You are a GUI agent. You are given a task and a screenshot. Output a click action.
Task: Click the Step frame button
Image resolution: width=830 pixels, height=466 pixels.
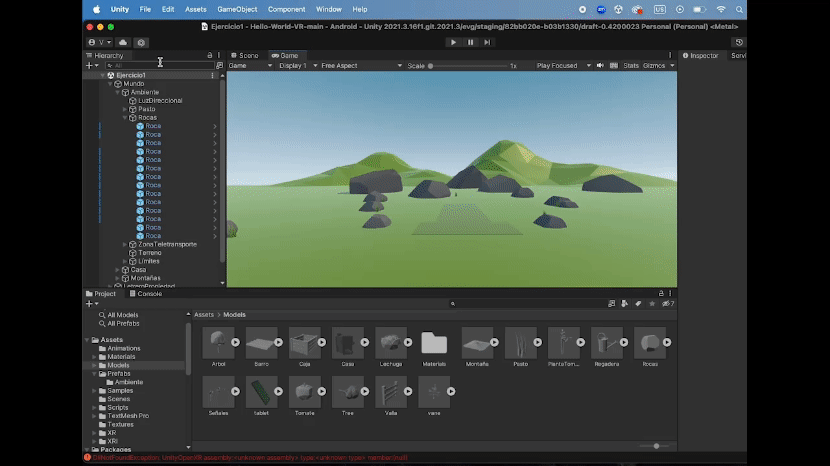coord(487,42)
